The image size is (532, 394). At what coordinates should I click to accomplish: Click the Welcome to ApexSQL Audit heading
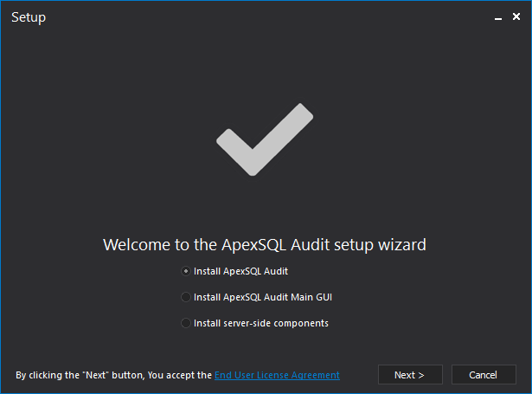(265, 245)
